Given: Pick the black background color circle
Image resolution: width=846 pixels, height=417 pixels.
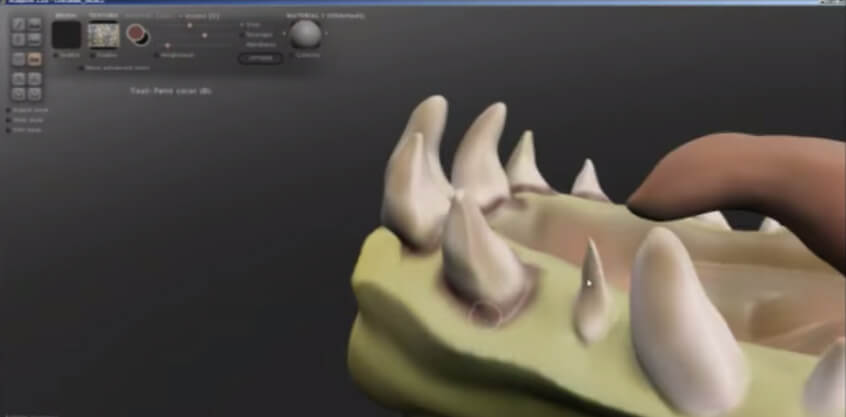Looking at the screenshot, I should point(144,39).
